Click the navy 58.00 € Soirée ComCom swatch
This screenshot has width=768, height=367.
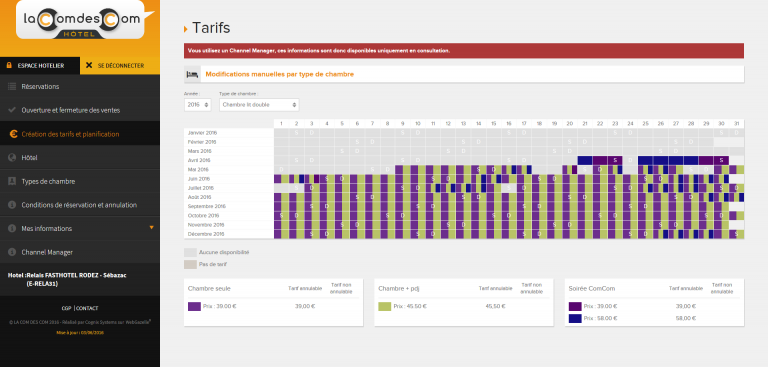(575, 318)
